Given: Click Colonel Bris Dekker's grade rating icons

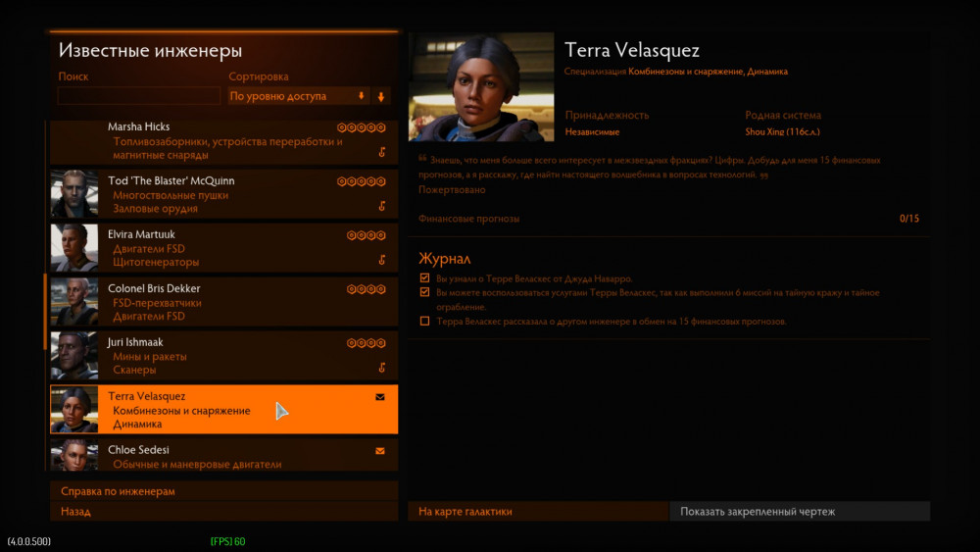Looking at the screenshot, I should [x=367, y=289].
